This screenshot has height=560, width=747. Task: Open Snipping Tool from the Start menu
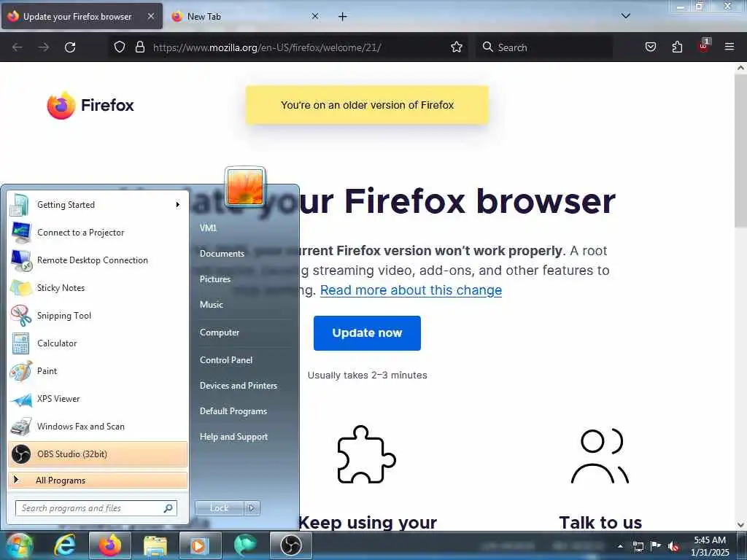[x=98, y=316]
